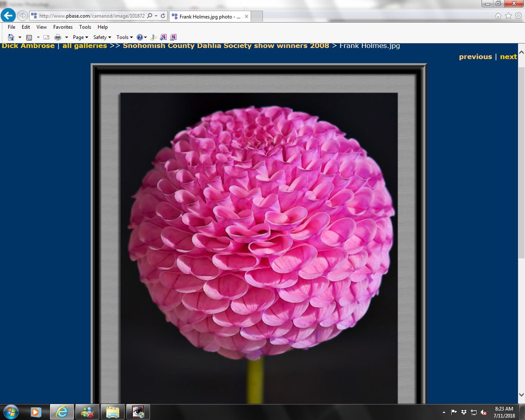
Task: Click the OneNote Linked Notes icon
Action: (x=173, y=37)
